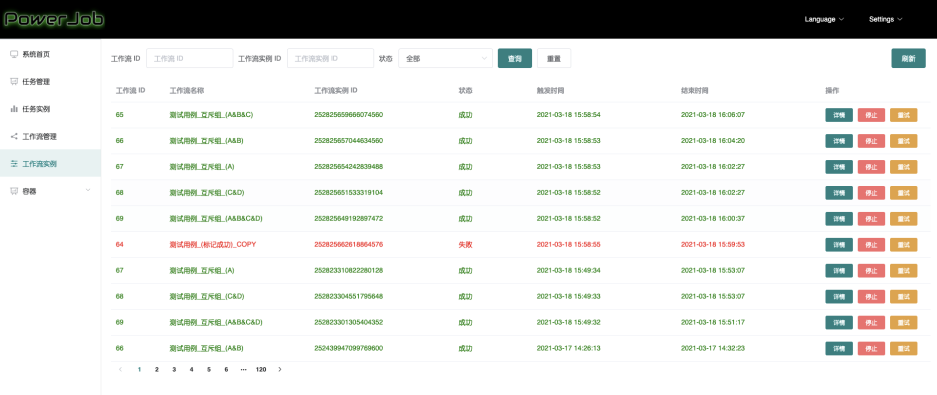Go to pagination page 2
Screen dimensions: 937x395
157,370
